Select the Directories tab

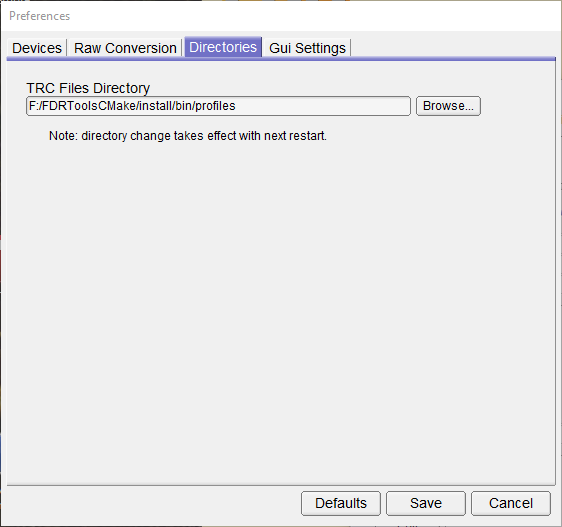tap(223, 47)
